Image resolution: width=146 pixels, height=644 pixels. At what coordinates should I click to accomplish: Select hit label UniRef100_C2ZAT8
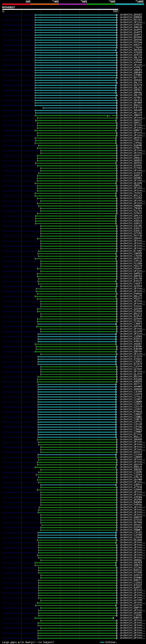(x=131, y=394)
